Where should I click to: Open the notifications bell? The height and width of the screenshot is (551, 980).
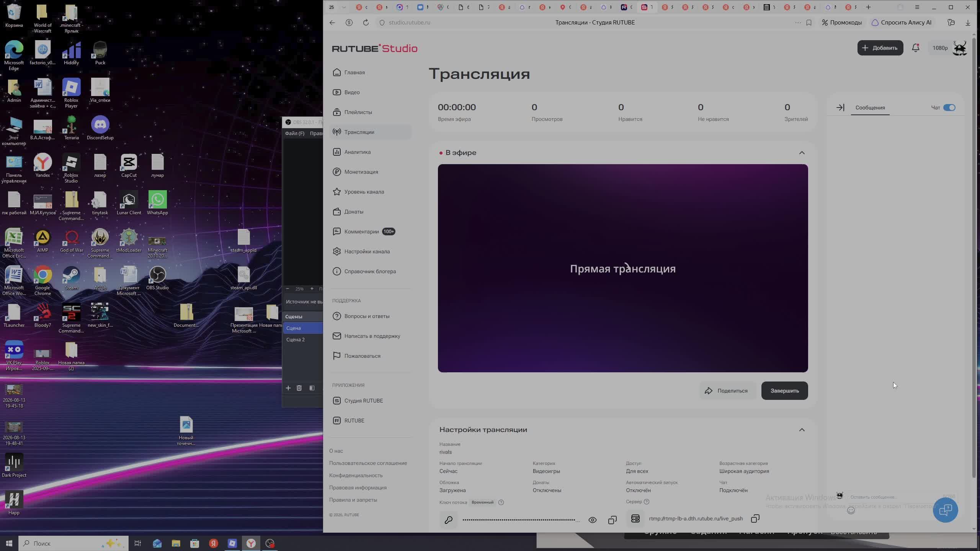coord(916,48)
